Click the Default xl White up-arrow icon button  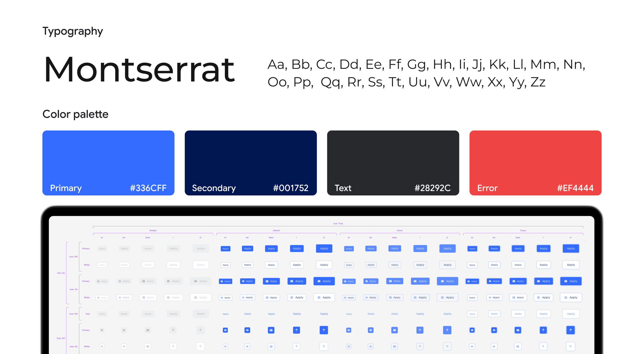click(x=324, y=347)
